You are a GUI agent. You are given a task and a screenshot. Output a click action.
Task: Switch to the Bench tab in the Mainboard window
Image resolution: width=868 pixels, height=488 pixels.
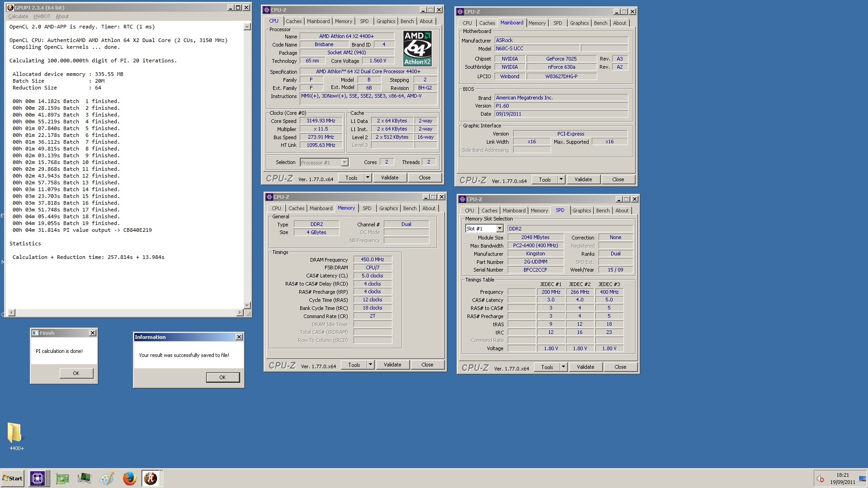[x=600, y=23]
